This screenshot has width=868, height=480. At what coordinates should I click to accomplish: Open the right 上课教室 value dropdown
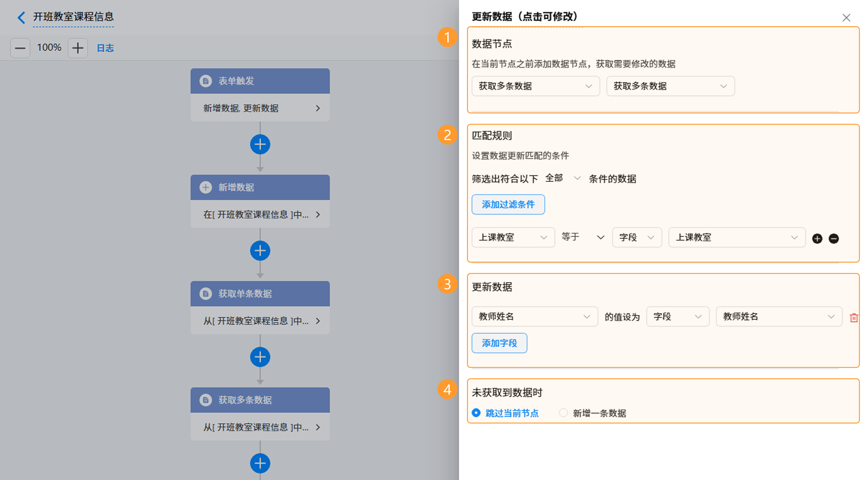tap(737, 238)
